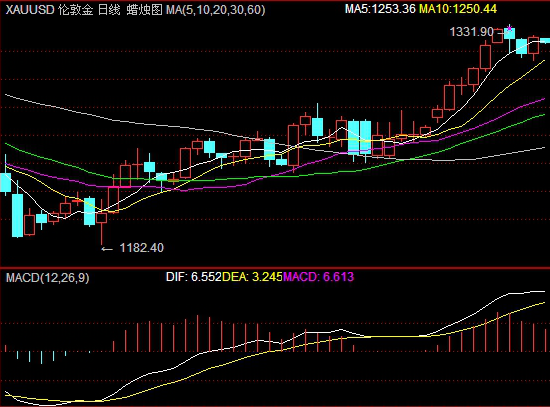
Task: Click the MA10:1250.44 value
Action: 458,9
